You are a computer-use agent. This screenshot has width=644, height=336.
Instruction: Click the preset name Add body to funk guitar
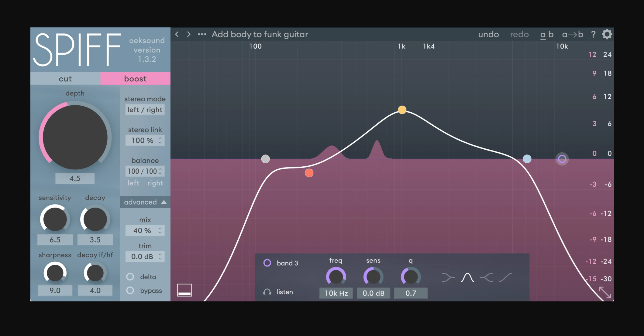260,34
